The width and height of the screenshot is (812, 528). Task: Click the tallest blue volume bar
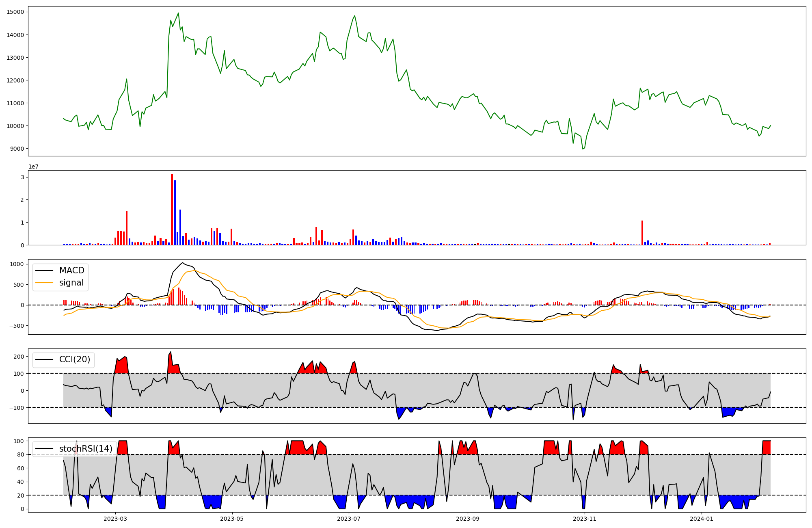[175, 212]
